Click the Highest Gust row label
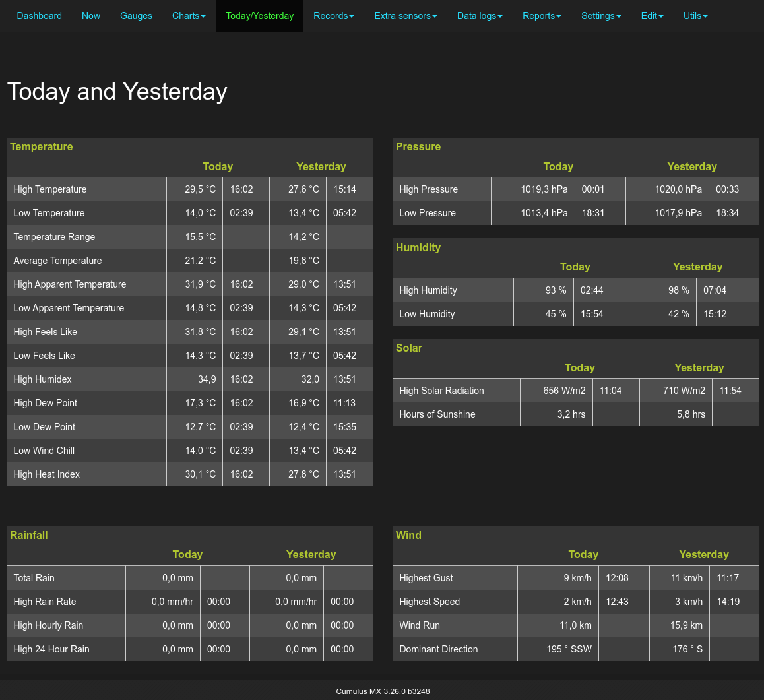 coord(426,578)
